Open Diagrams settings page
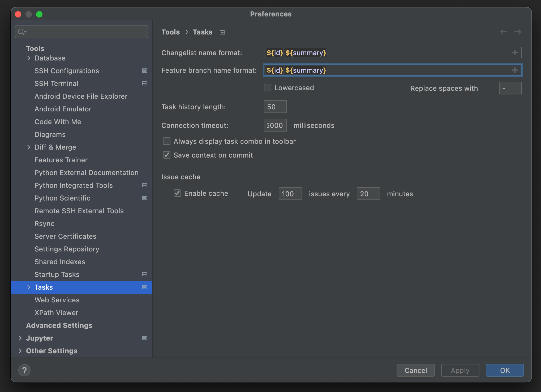The width and height of the screenshot is (541, 392). (50, 134)
